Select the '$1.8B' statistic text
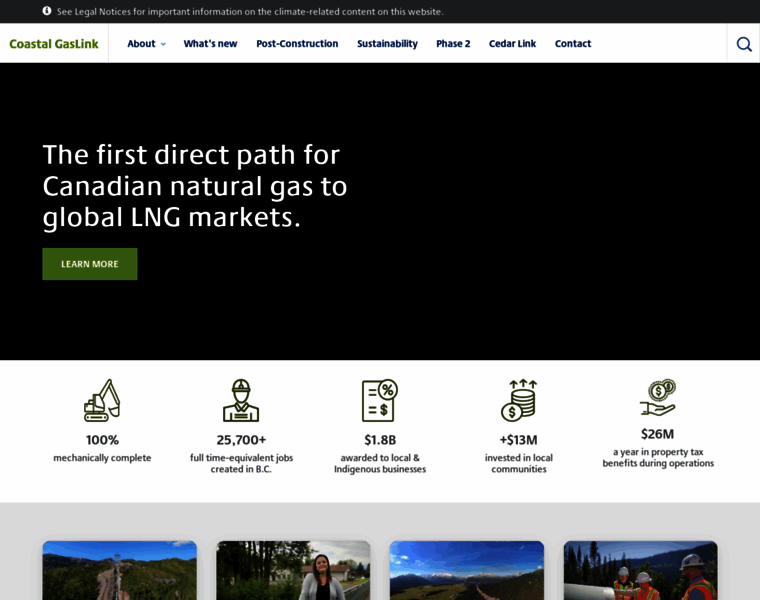 (380, 440)
